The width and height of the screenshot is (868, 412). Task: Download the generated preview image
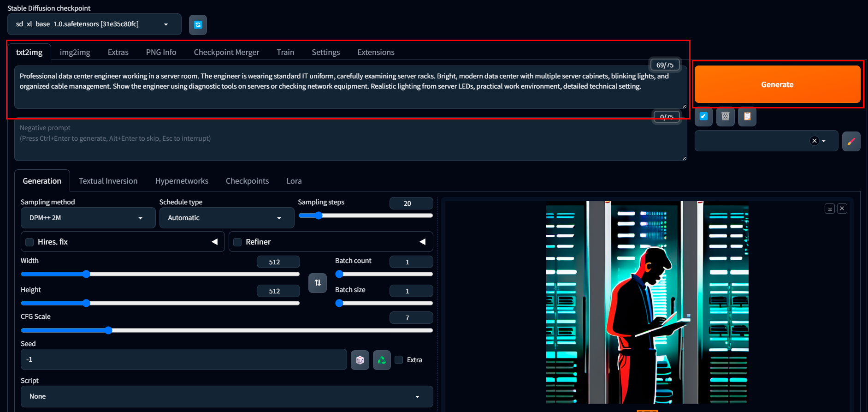pyautogui.click(x=829, y=209)
